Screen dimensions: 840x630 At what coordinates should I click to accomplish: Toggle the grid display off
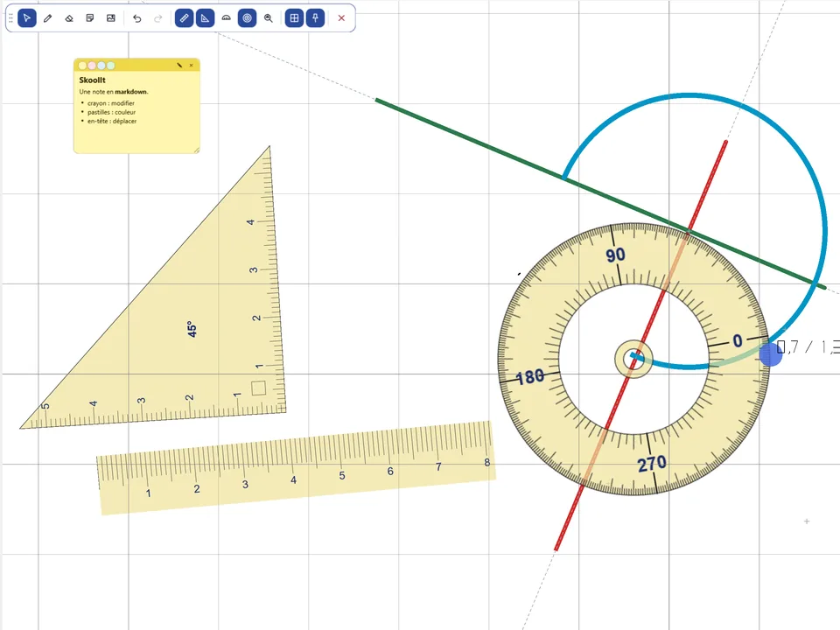[294, 18]
